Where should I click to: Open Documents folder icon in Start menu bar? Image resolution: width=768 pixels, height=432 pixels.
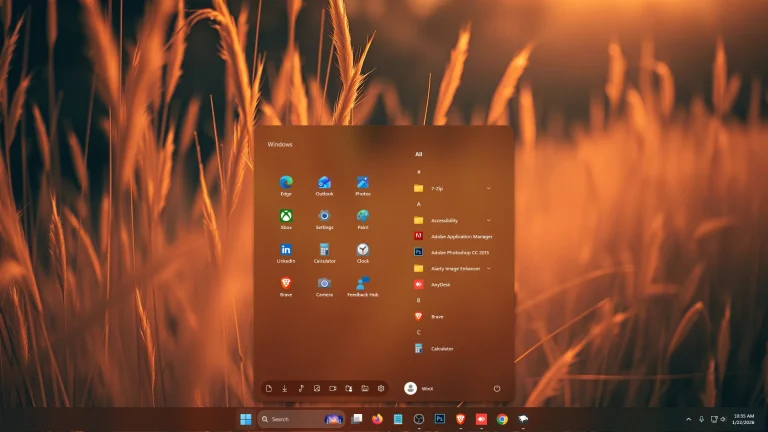pyautogui.click(x=269, y=388)
